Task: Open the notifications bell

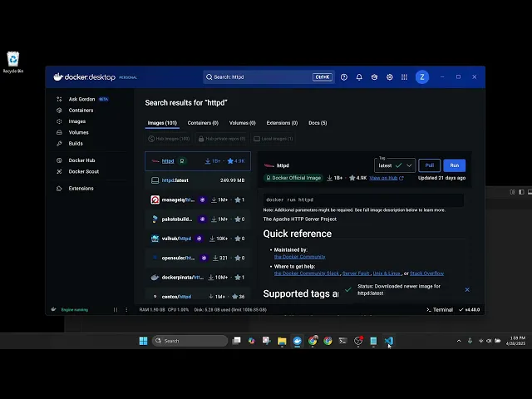Action: point(359,77)
